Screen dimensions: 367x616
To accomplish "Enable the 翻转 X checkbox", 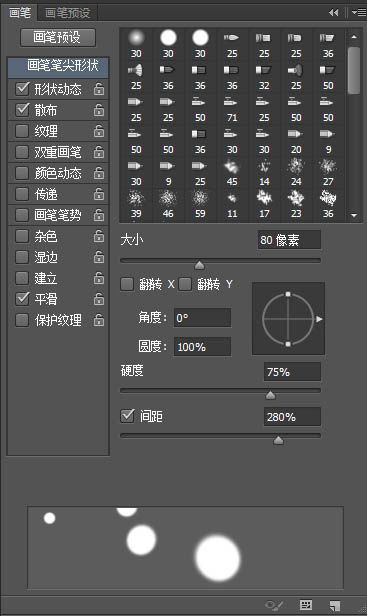I will coord(127,284).
